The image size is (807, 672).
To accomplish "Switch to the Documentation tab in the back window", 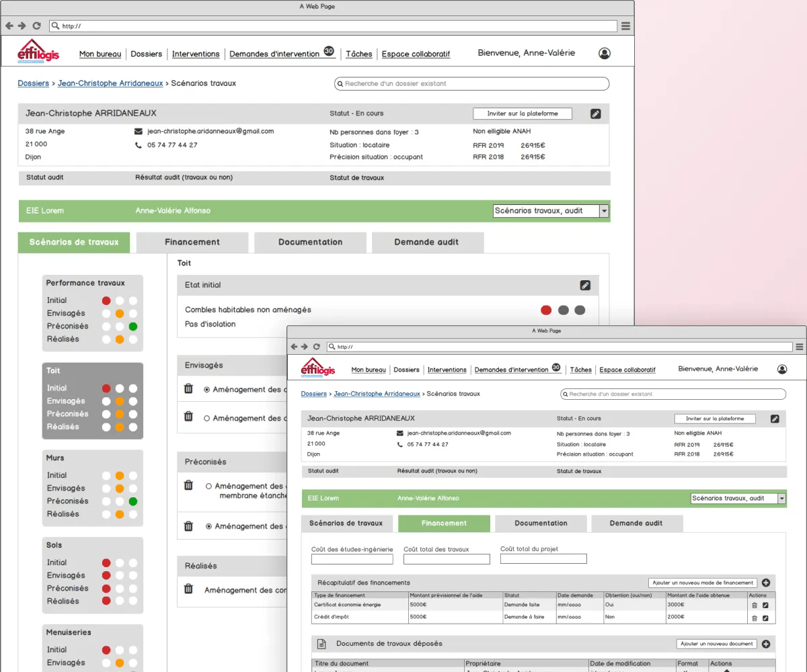I will pyautogui.click(x=310, y=242).
